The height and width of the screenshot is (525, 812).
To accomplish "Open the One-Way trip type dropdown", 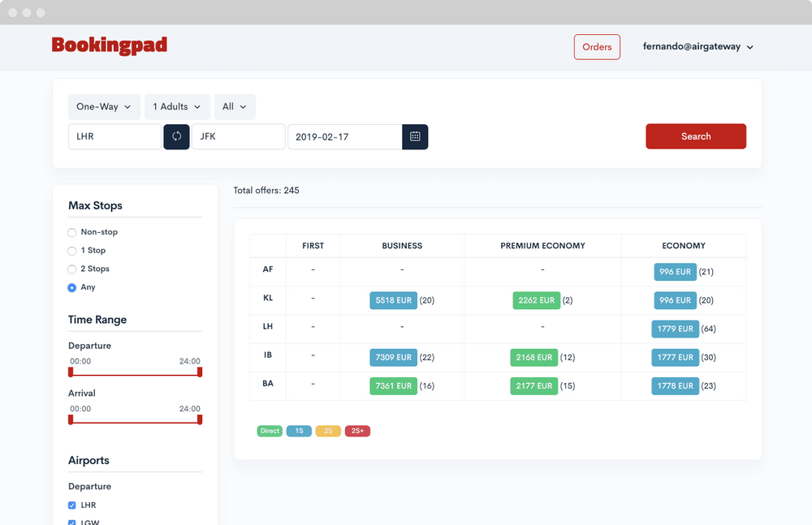I will click(x=104, y=106).
